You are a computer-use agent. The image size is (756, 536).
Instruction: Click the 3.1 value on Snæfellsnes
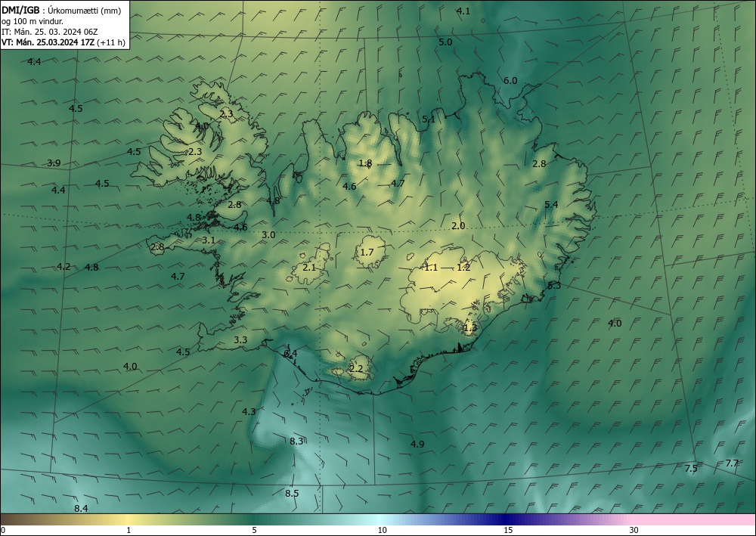point(209,240)
